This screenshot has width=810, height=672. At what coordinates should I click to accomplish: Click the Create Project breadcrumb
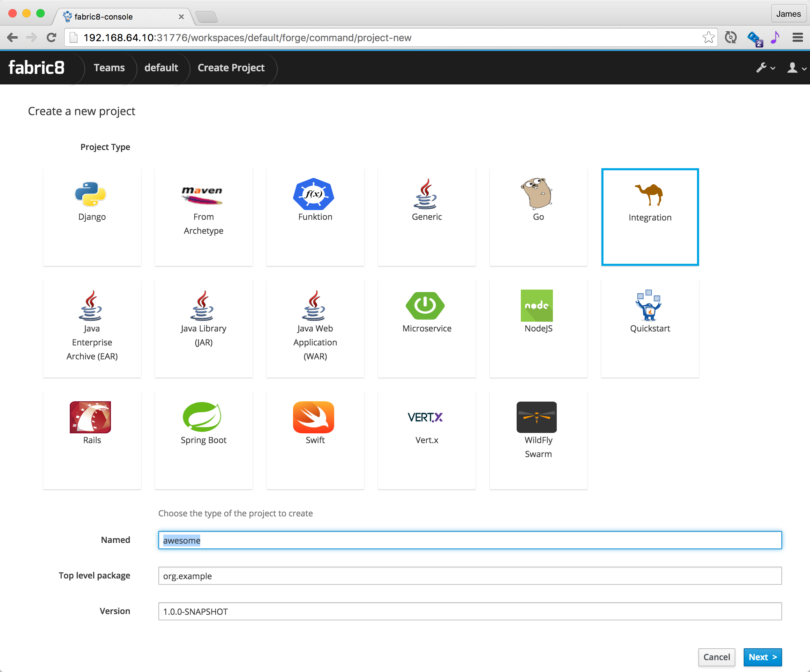pos(231,67)
